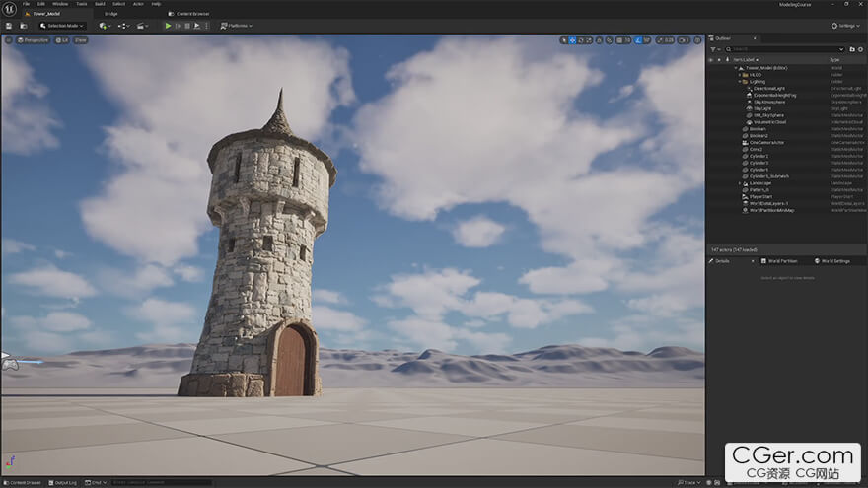Open the browse content folder icon in toolbar

coord(24,26)
